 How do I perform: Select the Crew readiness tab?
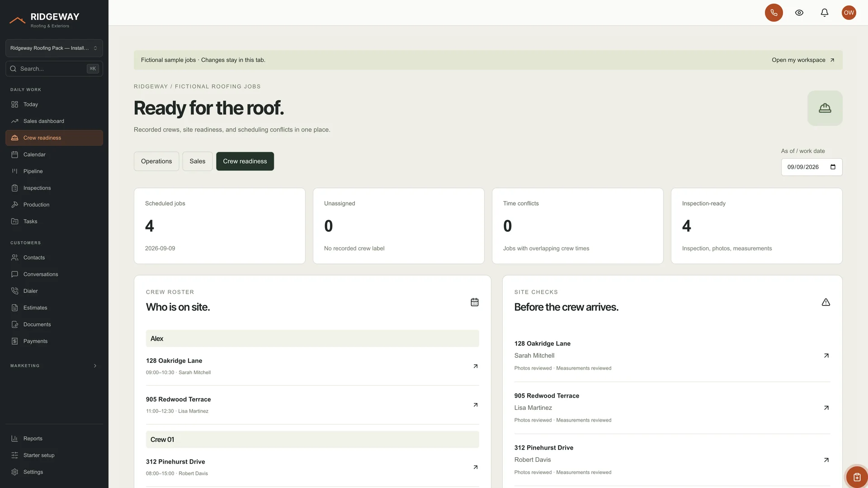[x=245, y=161]
